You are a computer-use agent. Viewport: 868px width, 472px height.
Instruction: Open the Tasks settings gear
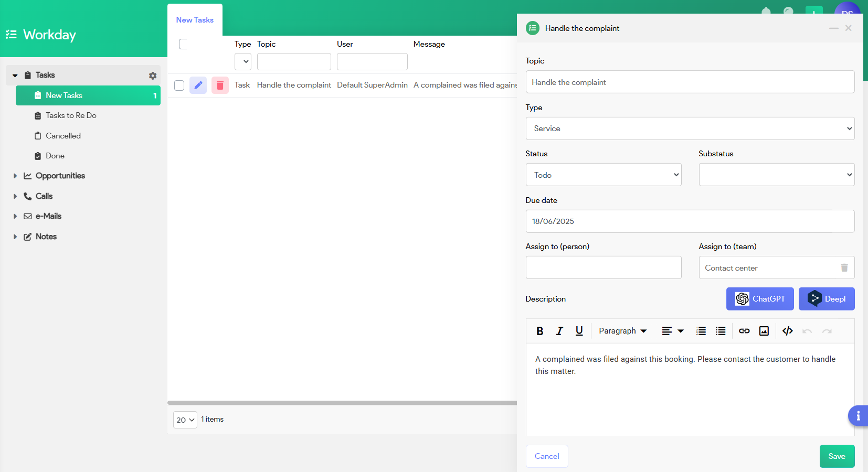tap(153, 76)
